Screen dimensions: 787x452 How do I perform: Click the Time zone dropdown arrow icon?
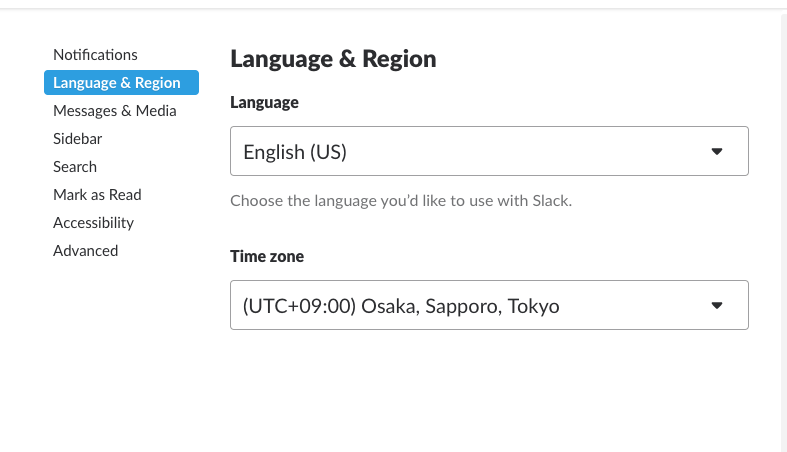[x=717, y=306]
